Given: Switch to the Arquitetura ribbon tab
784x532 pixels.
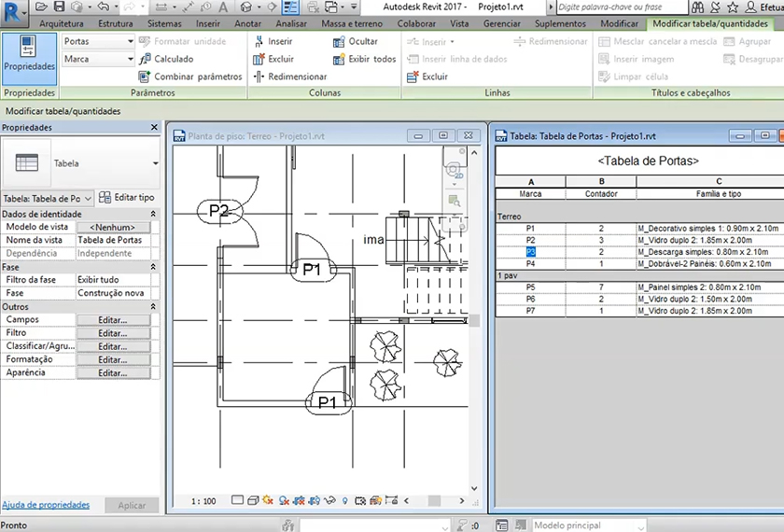Looking at the screenshot, I should tap(62, 23).
